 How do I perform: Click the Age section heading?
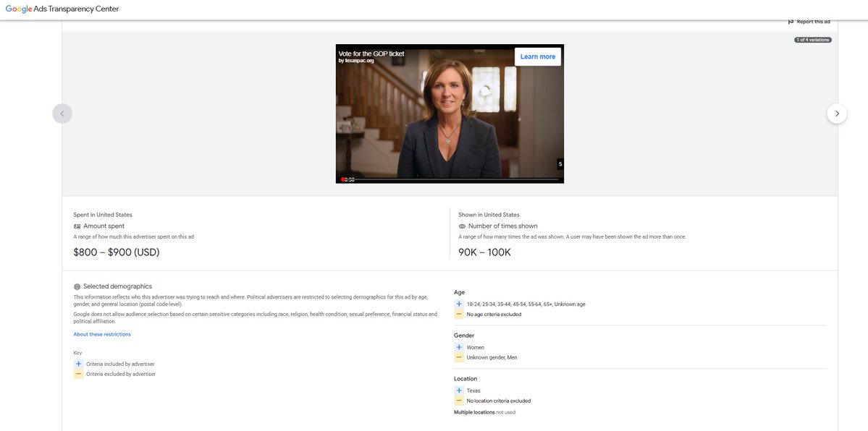[460, 292]
